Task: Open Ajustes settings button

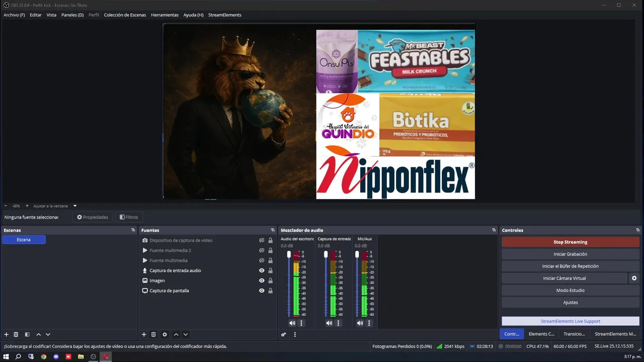Action: point(571,302)
